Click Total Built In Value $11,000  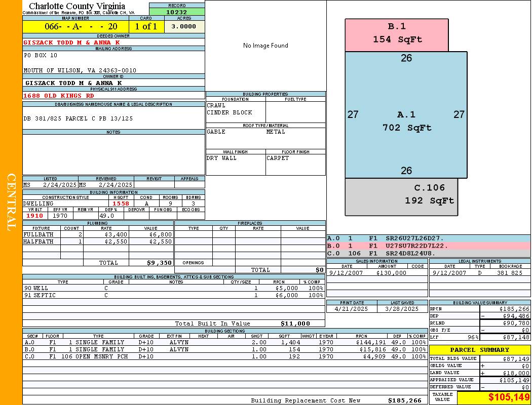click(x=295, y=323)
